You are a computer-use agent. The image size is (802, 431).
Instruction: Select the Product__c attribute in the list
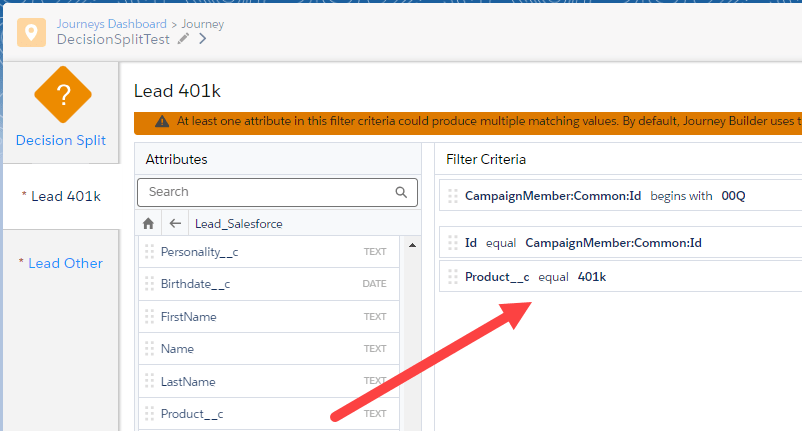coord(192,413)
